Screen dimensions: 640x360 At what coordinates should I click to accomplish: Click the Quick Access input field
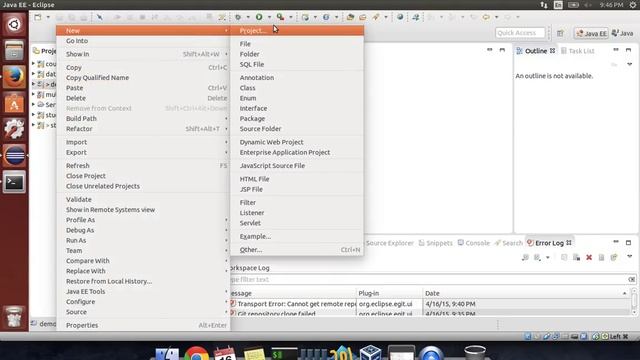tap(520, 33)
